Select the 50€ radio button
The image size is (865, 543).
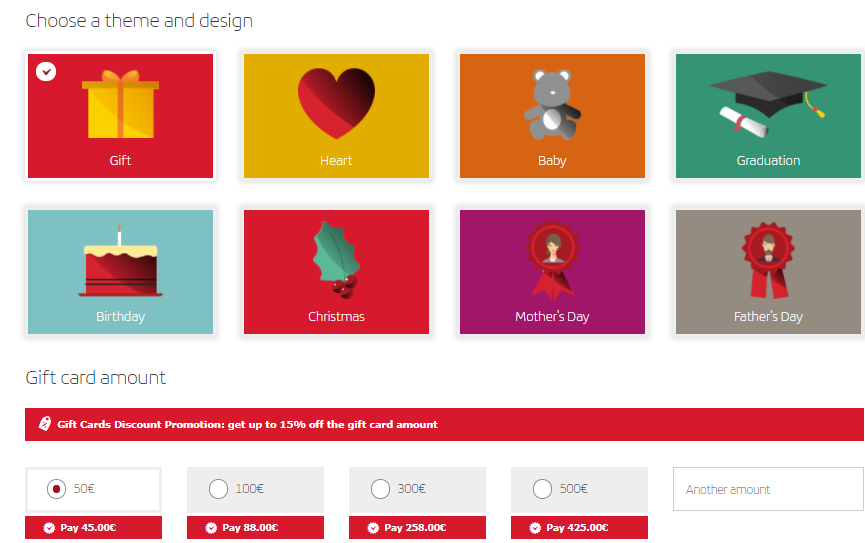[56, 489]
